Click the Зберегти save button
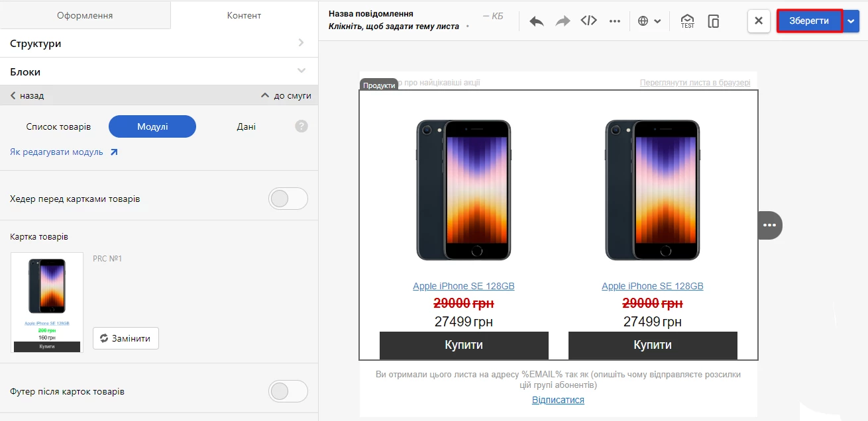Image resolution: width=868 pixels, height=421 pixels. (x=809, y=21)
